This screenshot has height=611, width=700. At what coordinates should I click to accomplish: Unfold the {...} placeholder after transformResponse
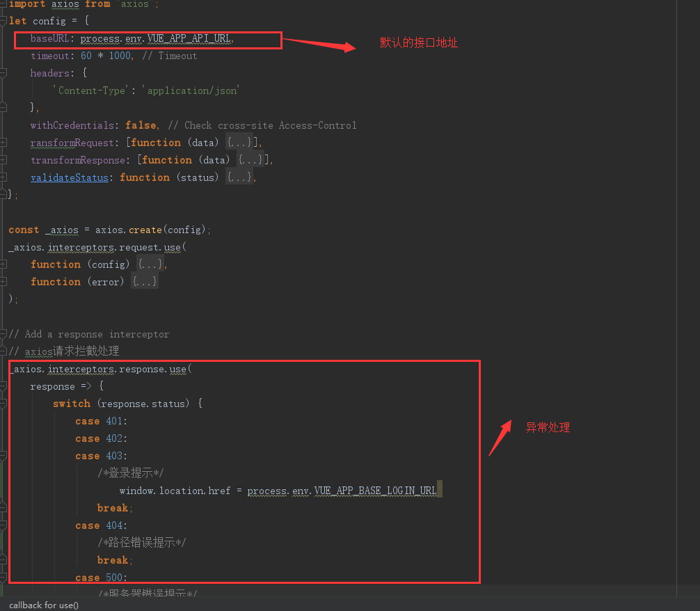click(250, 160)
